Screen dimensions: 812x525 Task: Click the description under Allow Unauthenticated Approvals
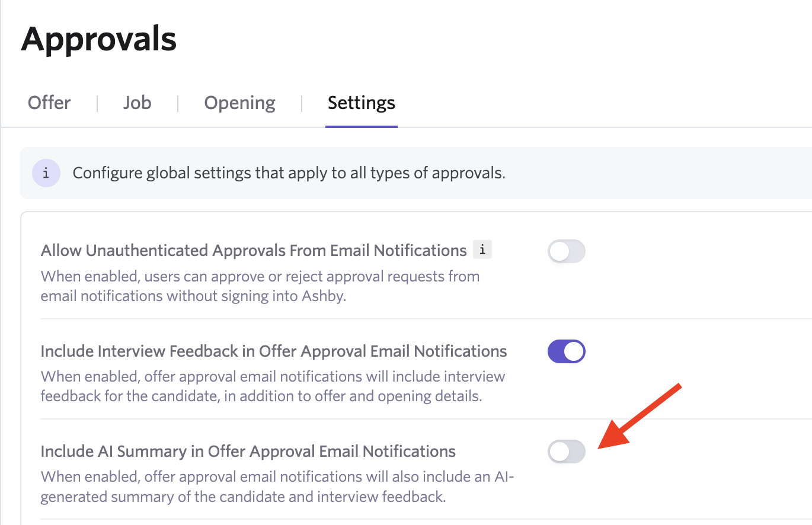(x=260, y=286)
